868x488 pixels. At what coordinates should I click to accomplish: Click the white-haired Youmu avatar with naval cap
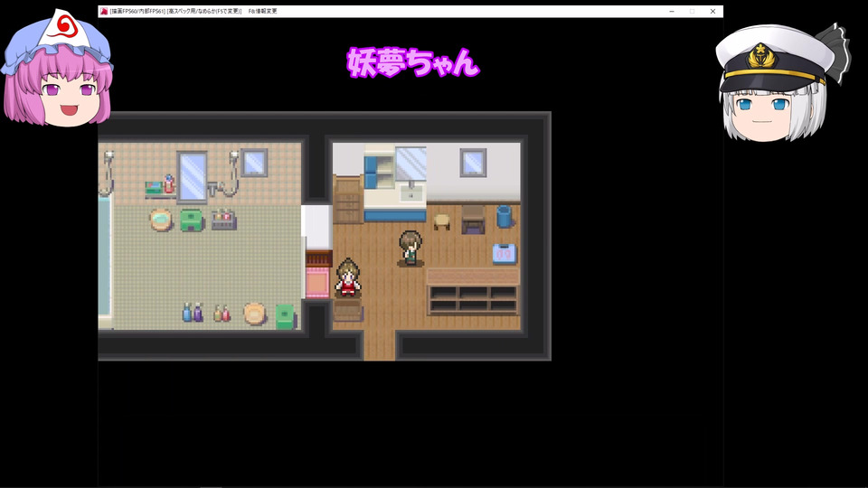[781, 83]
